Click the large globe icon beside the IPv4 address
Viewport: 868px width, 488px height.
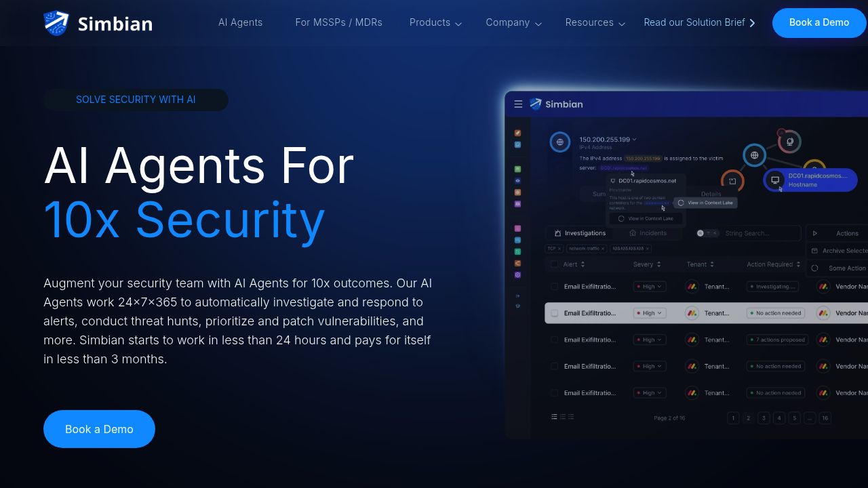pos(560,142)
